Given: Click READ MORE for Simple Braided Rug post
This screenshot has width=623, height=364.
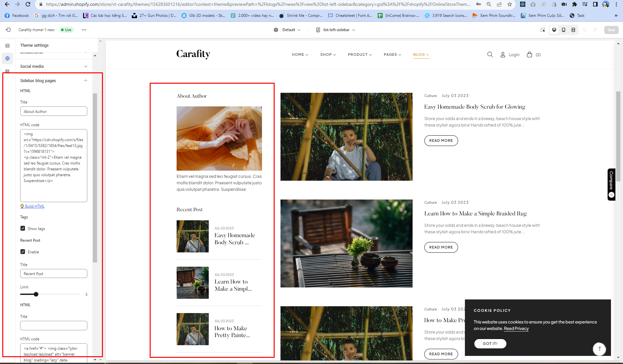Looking at the screenshot, I should 441,247.
